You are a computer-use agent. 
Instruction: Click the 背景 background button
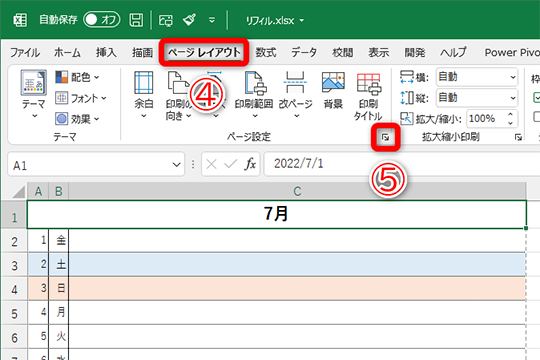(333, 90)
